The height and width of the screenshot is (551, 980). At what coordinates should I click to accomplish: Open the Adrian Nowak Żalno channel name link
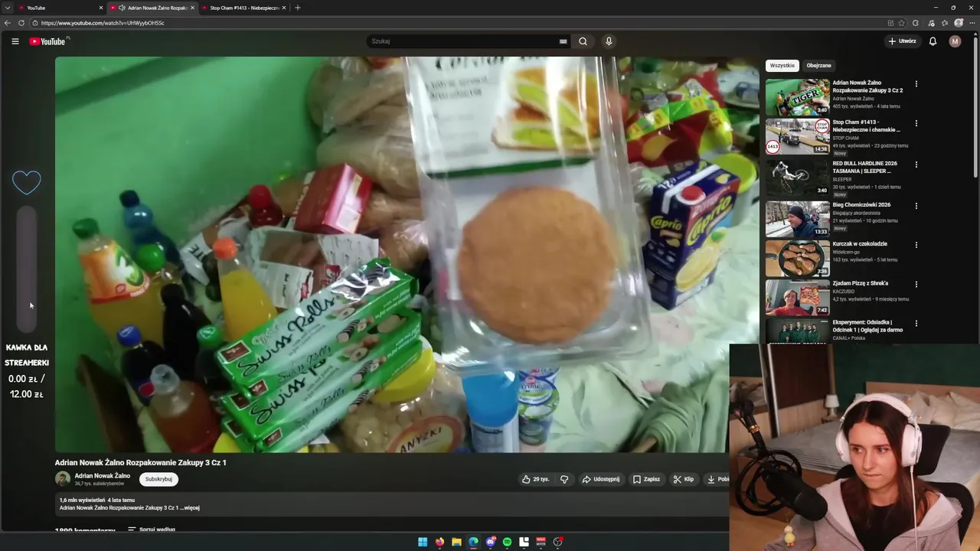click(103, 475)
